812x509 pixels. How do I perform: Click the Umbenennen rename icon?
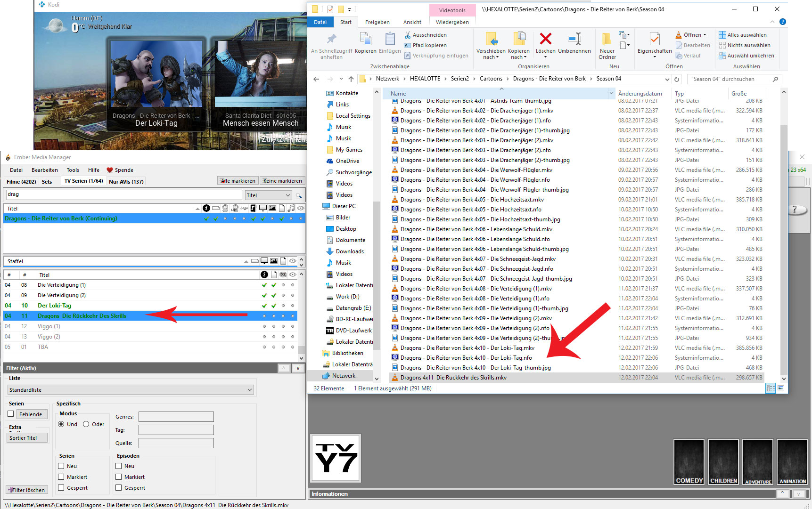tap(574, 39)
